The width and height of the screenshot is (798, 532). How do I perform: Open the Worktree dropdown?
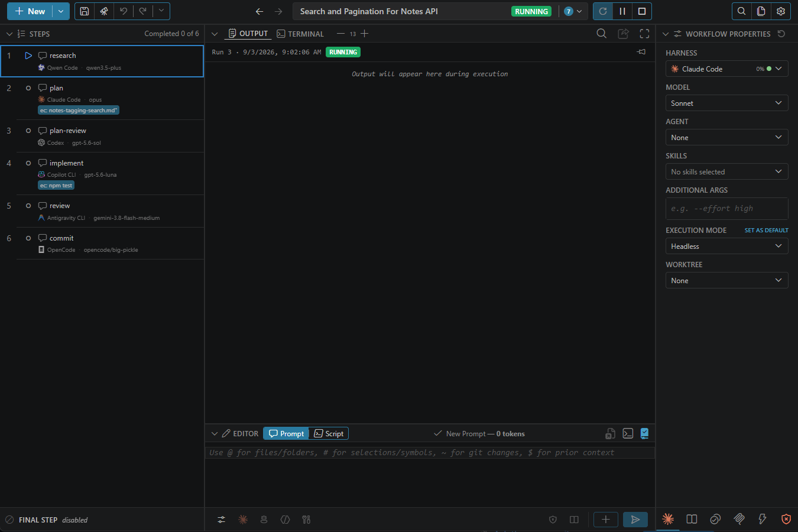click(x=727, y=280)
